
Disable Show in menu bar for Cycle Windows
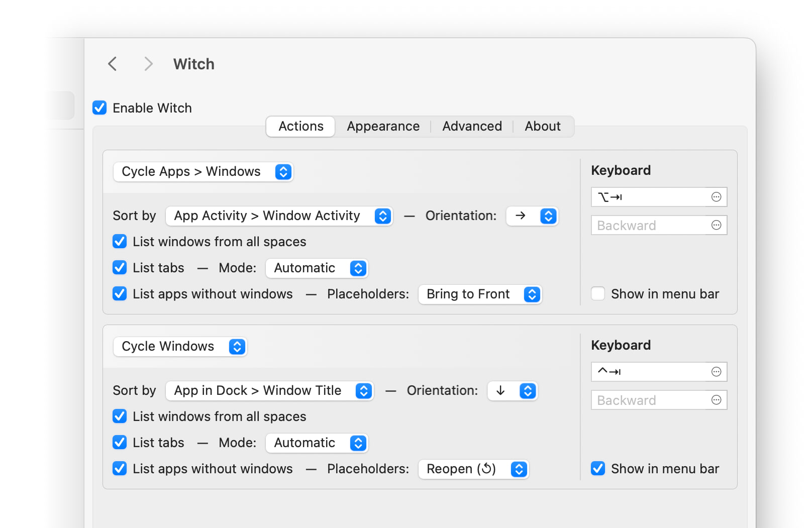click(598, 468)
